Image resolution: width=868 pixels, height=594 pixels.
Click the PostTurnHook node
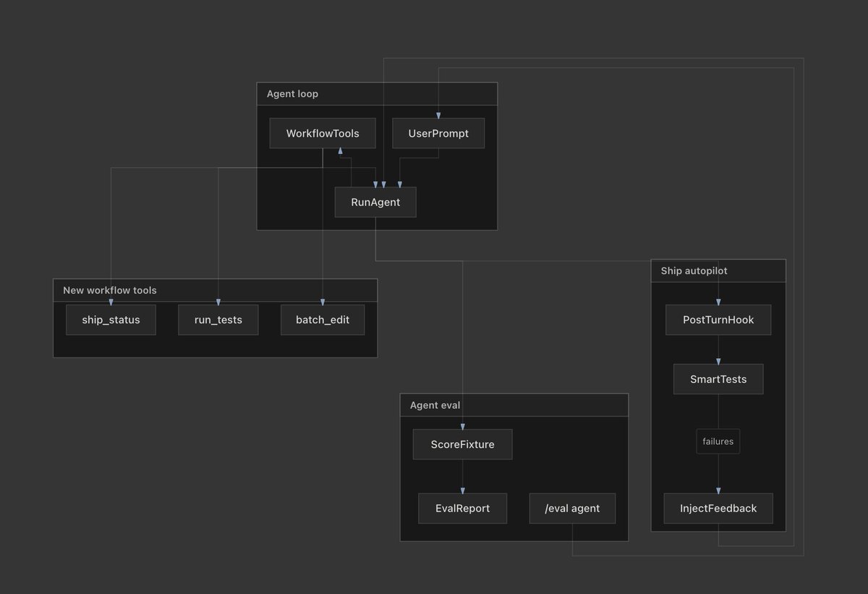(718, 320)
